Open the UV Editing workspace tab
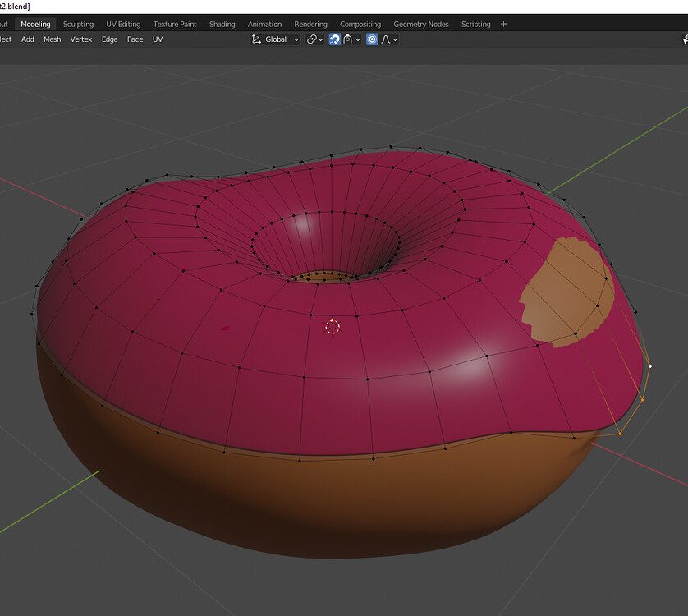688x616 pixels. [122, 24]
